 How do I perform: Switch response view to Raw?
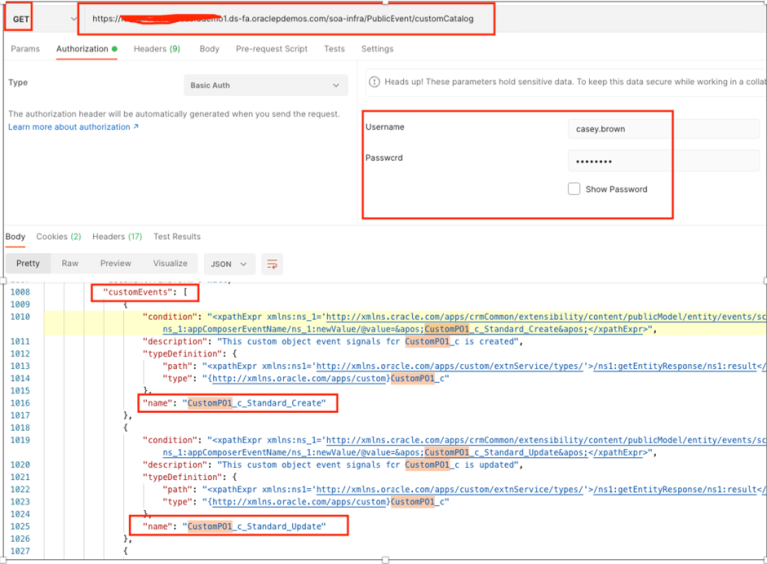click(70, 264)
